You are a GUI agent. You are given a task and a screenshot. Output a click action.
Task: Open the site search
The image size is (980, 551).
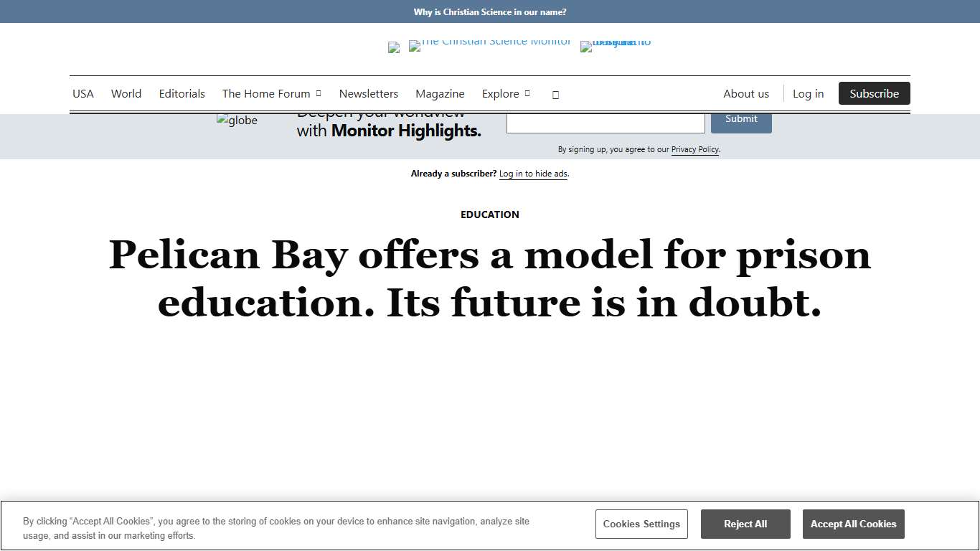coord(555,93)
